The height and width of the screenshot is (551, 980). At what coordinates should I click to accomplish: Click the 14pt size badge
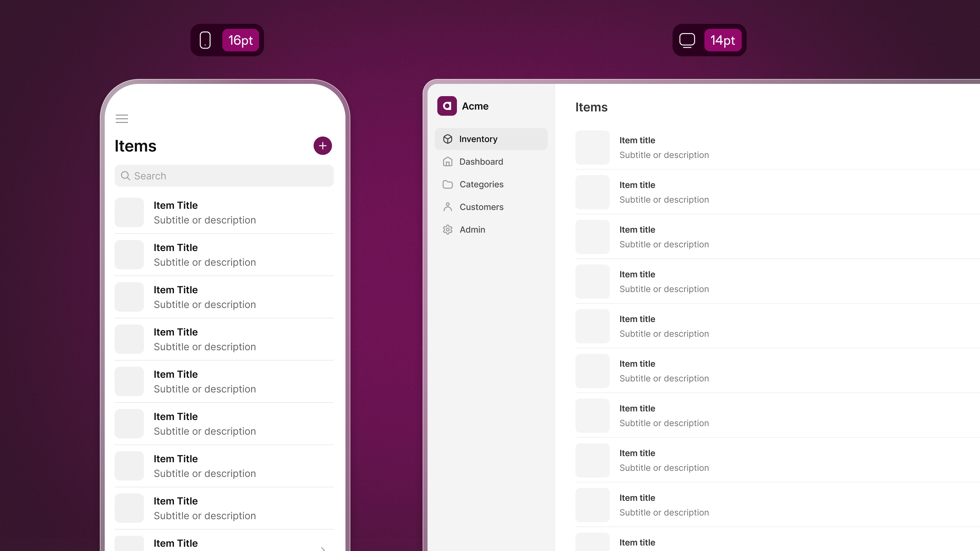[x=723, y=40]
